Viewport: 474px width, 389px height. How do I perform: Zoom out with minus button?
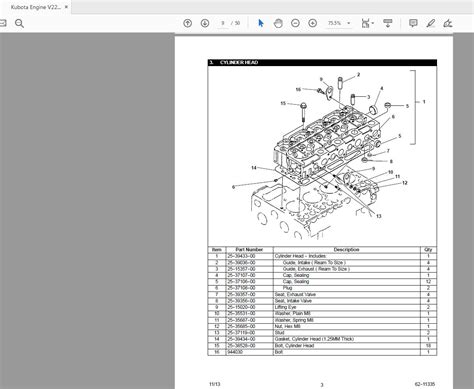click(295, 23)
